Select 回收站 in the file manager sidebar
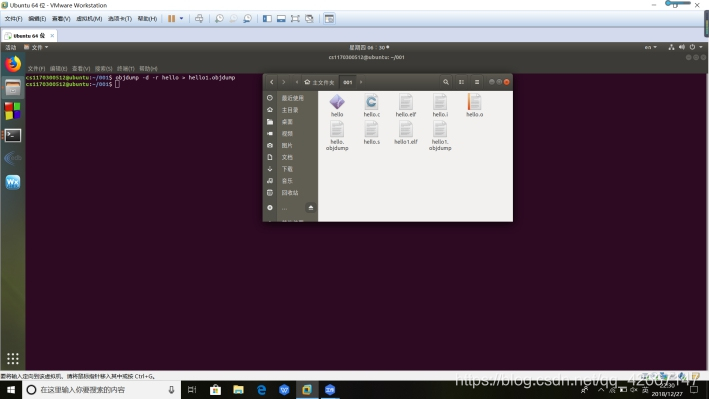The width and height of the screenshot is (709, 399). [x=290, y=192]
